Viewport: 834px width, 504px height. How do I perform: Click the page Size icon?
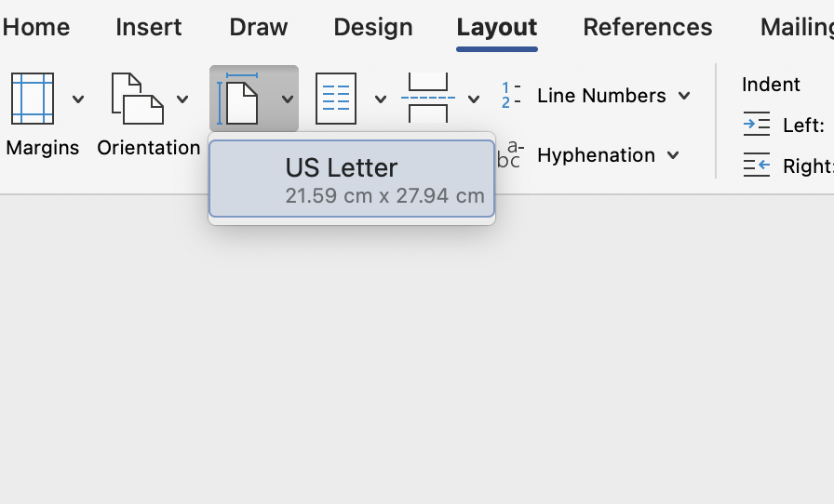point(239,99)
